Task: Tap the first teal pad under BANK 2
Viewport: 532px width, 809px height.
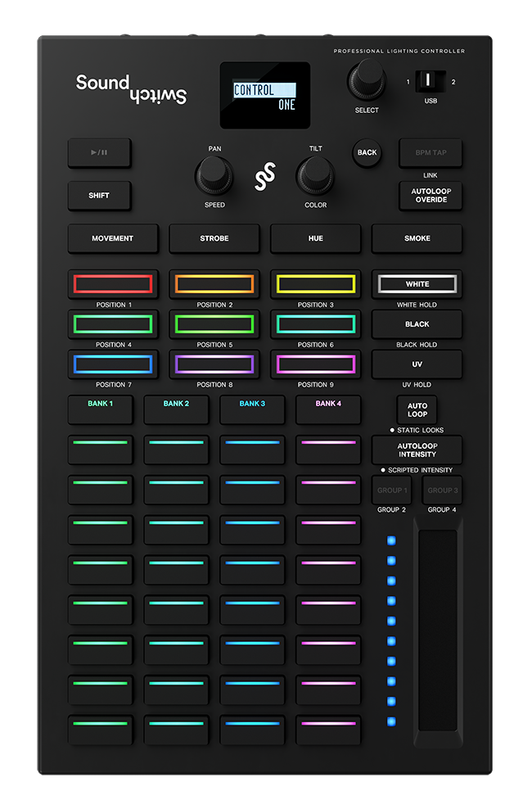Action: (x=176, y=450)
